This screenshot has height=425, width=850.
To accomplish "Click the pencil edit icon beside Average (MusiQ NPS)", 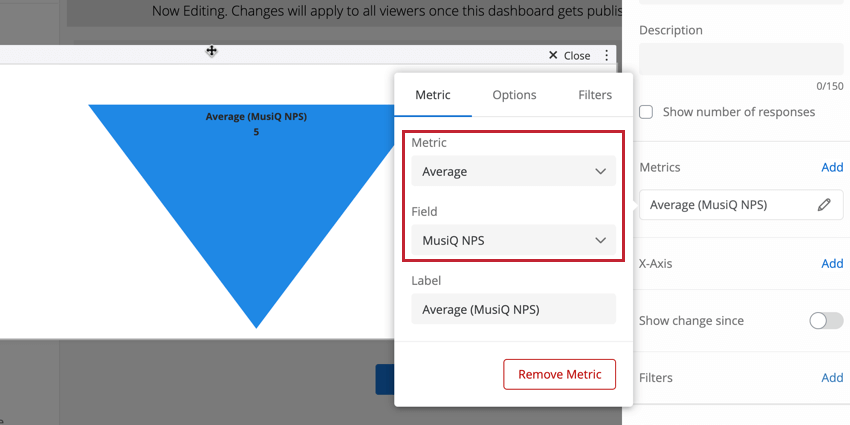I will pyautogui.click(x=823, y=205).
